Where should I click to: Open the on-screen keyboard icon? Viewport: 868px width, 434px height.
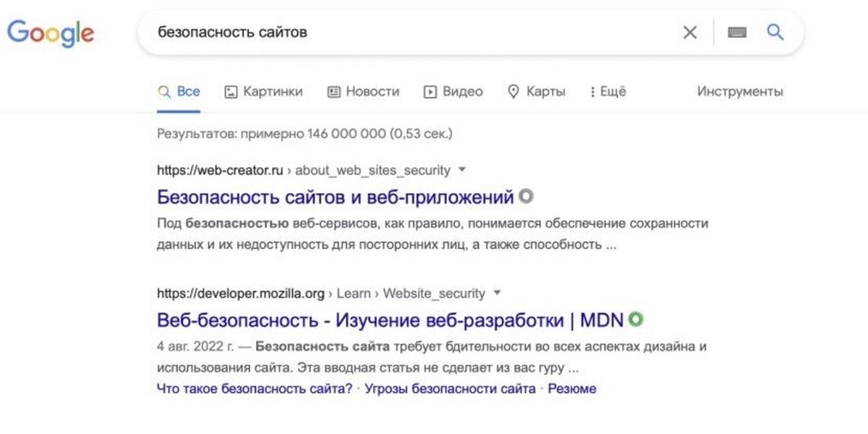click(x=736, y=33)
